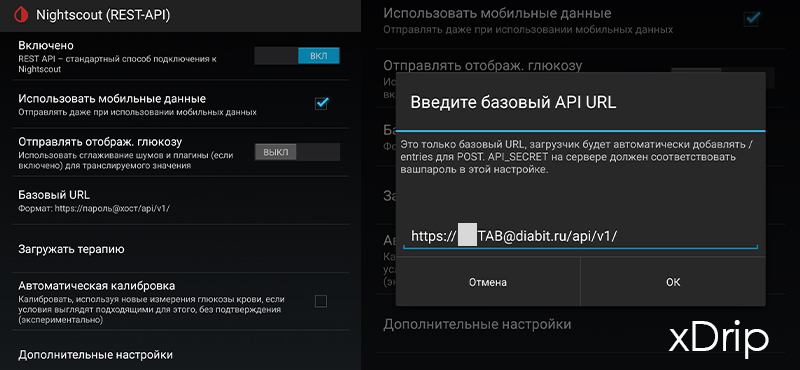Click the Отправлять даже при использовании description on left
Viewport: 800px width, 370px height.
pos(137,112)
